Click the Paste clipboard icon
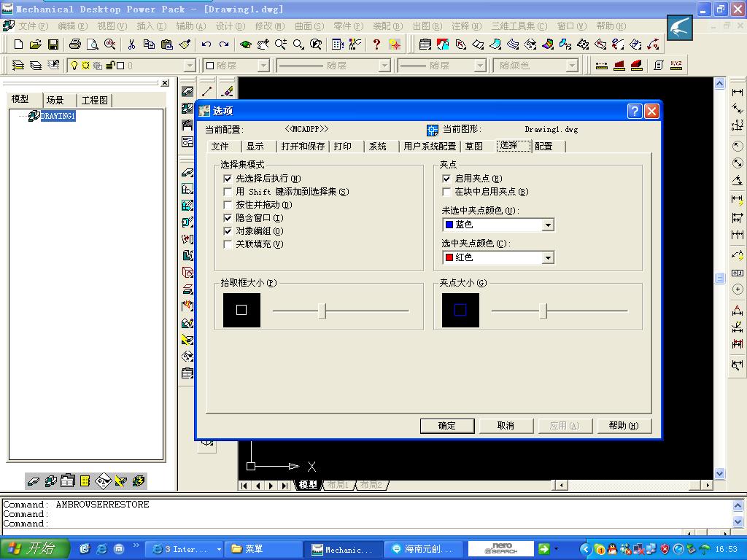Screen dimensions: 747x560 tap(167, 44)
